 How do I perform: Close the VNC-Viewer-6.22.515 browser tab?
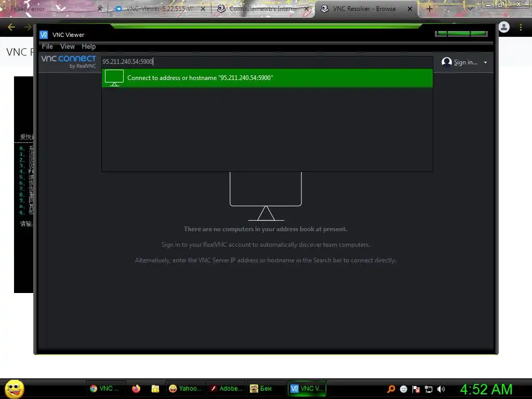pyautogui.click(x=203, y=9)
